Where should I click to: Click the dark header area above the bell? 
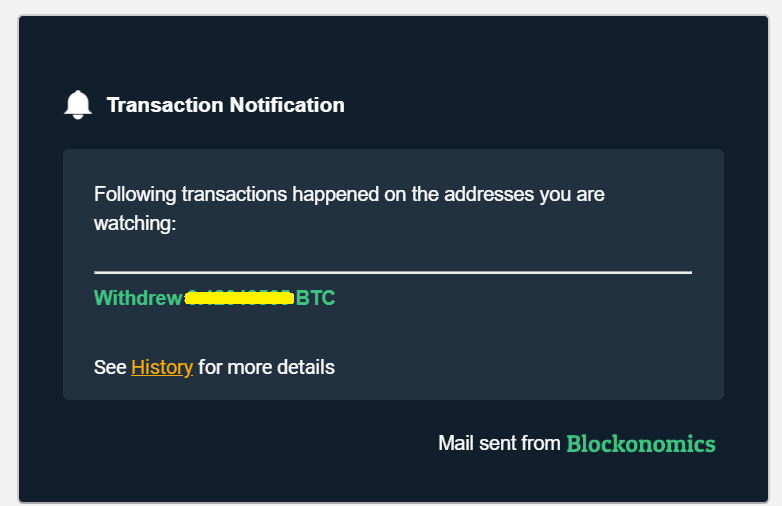point(393,50)
